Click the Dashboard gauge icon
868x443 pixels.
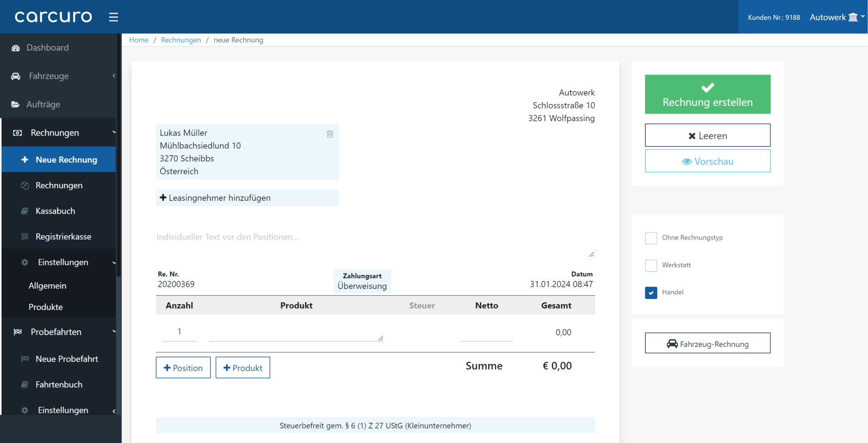coord(16,48)
